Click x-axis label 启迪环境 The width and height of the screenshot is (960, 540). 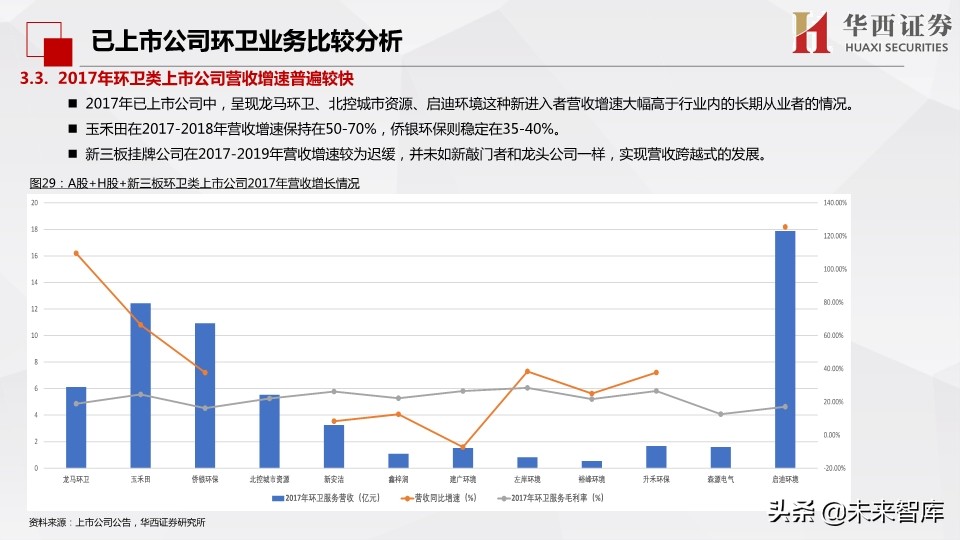[785, 479]
